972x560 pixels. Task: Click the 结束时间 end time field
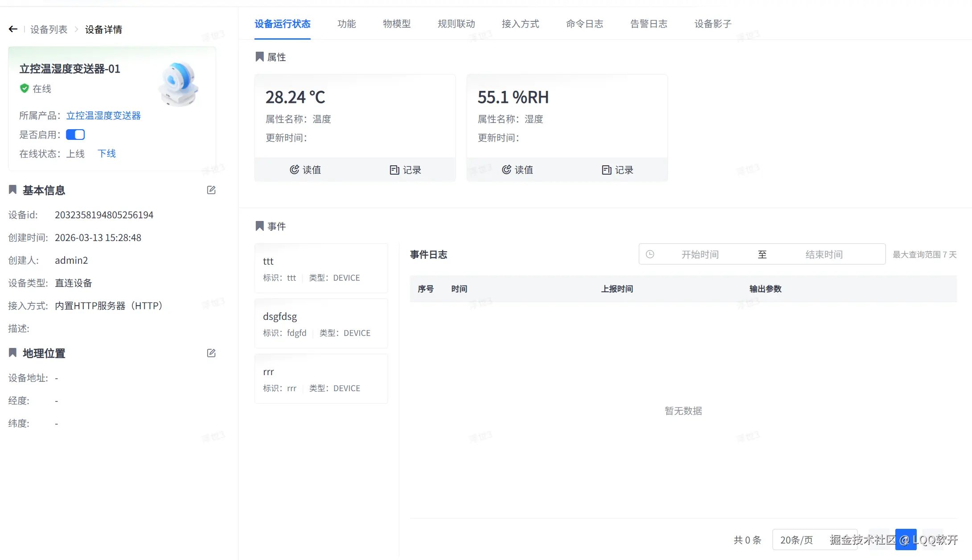click(824, 254)
